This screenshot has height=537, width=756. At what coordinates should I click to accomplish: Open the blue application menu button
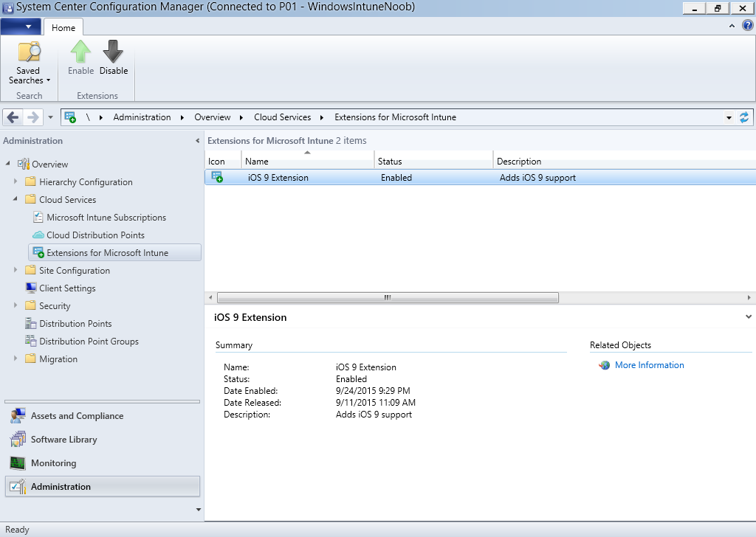(x=21, y=27)
